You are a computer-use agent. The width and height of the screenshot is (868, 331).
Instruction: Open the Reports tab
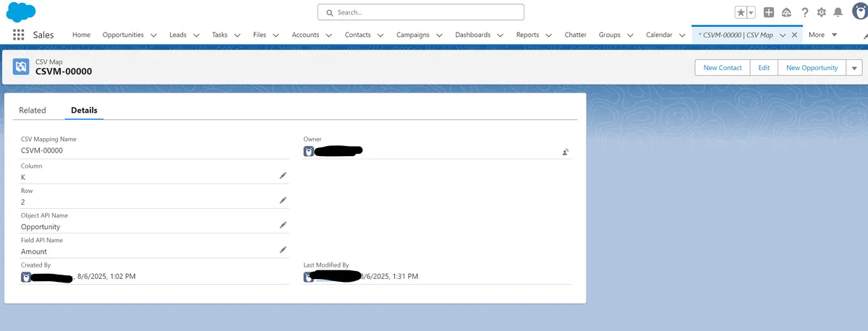[x=528, y=35]
